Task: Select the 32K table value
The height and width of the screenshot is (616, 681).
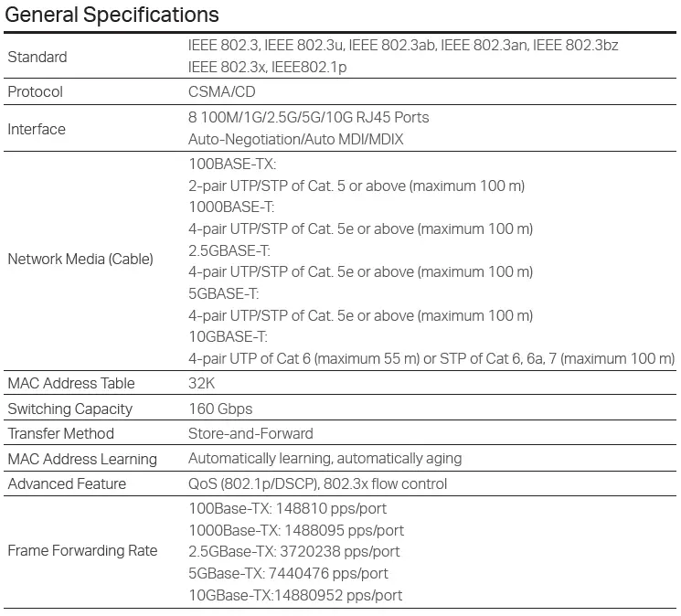Action: (x=201, y=384)
